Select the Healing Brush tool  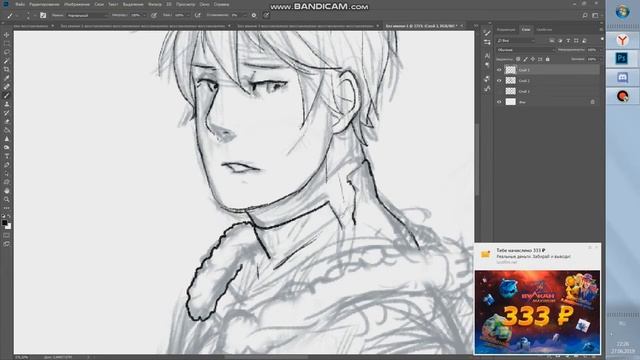(7, 87)
